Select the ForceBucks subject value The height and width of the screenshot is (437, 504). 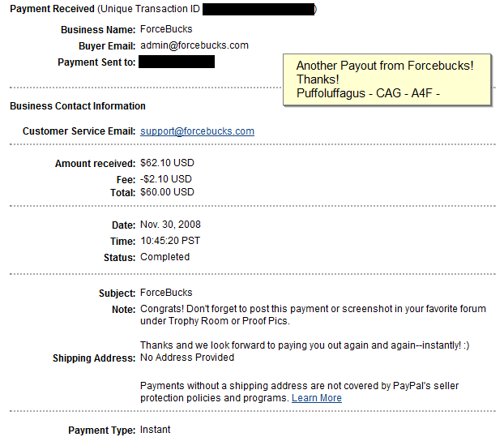(x=166, y=293)
